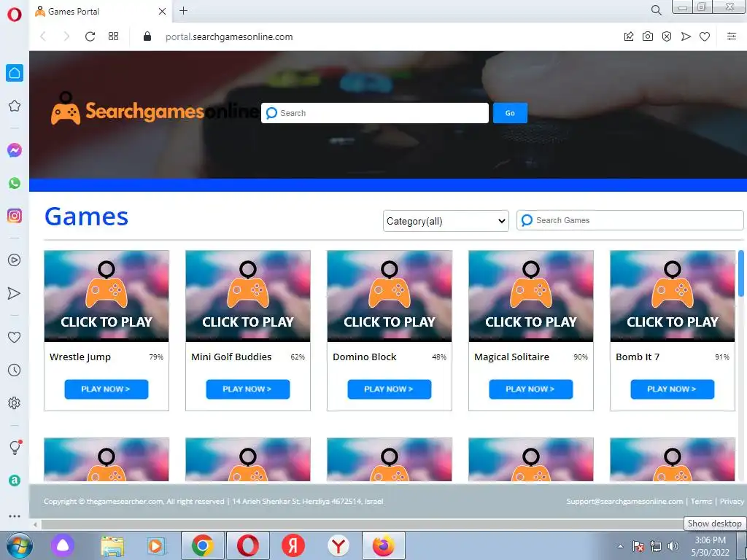
Task: View site security lock icon
Action: 147,36
